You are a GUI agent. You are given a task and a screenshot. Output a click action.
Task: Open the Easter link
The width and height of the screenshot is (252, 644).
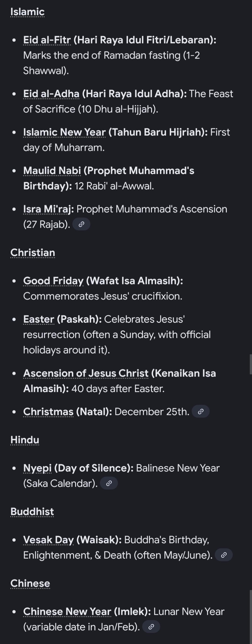pyautogui.click(x=39, y=319)
